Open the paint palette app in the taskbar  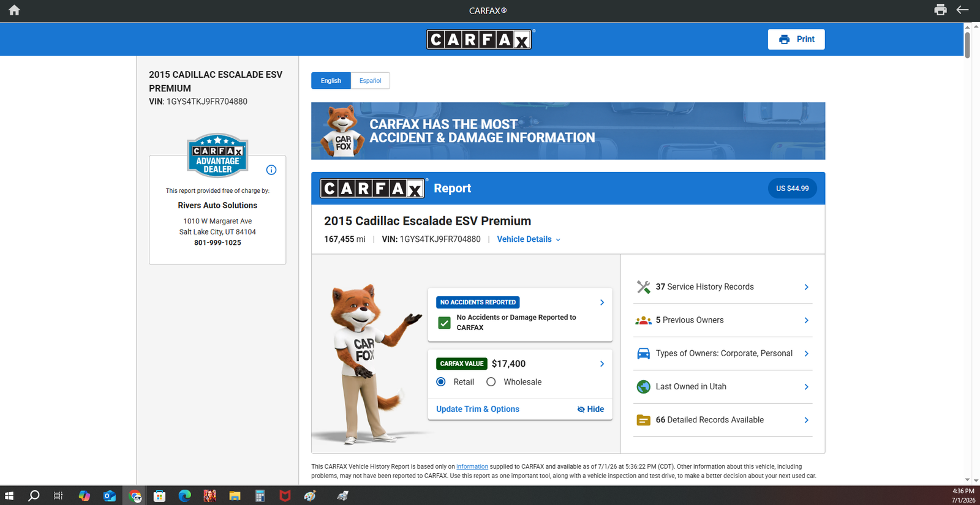(310, 496)
